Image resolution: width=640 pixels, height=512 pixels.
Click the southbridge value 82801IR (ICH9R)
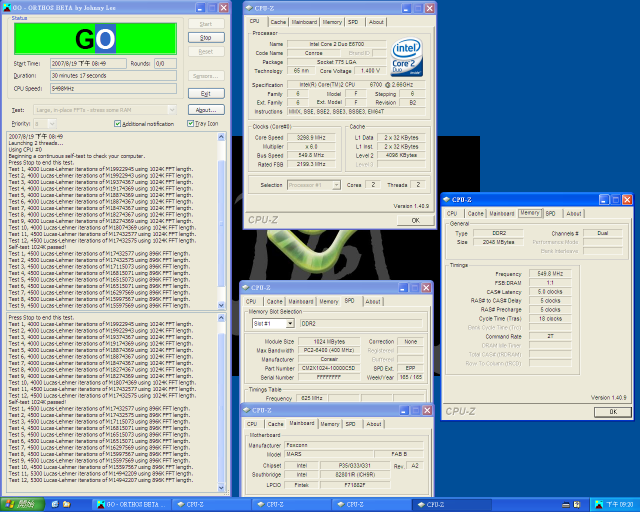click(355, 475)
